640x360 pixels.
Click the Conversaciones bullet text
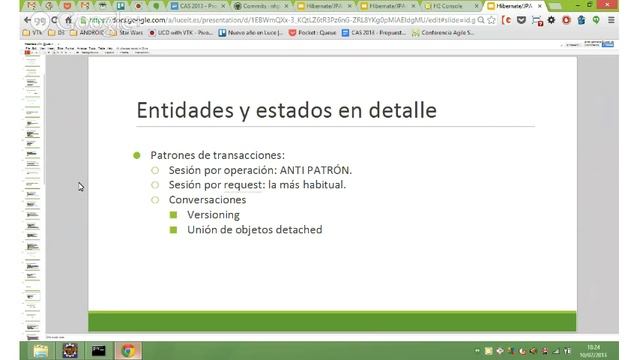(207, 200)
